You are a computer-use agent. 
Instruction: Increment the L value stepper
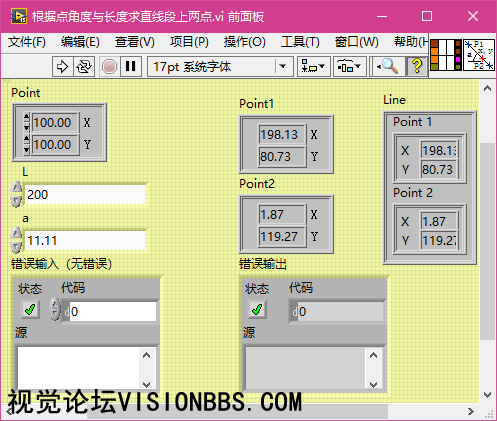tap(16, 187)
